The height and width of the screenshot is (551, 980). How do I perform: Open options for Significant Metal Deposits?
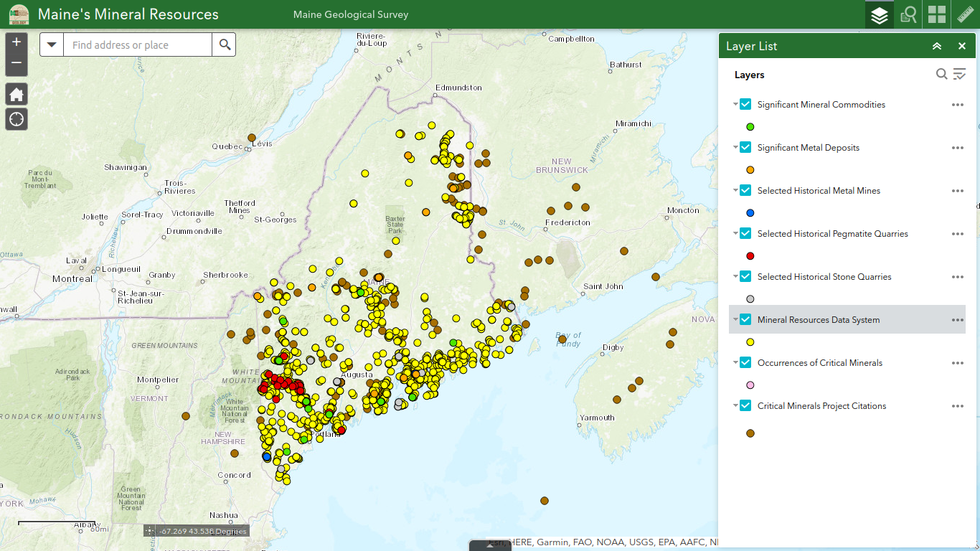click(958, 148)
